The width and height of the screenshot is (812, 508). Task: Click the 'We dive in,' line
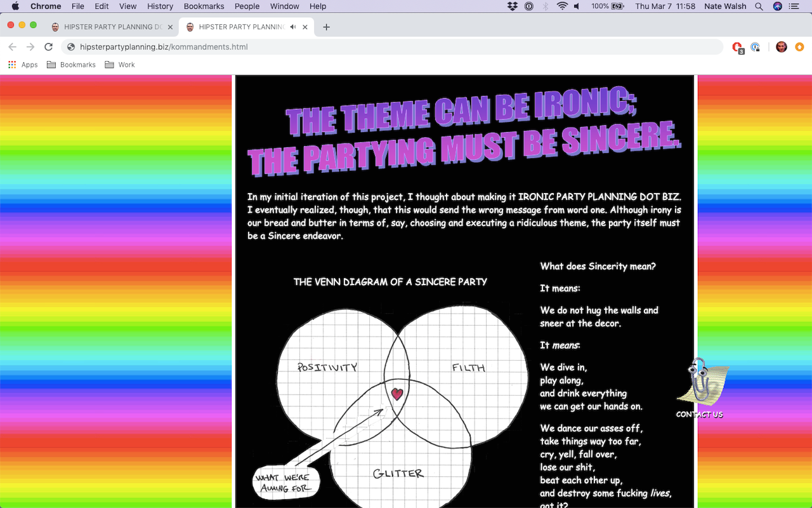pos(563,368)
